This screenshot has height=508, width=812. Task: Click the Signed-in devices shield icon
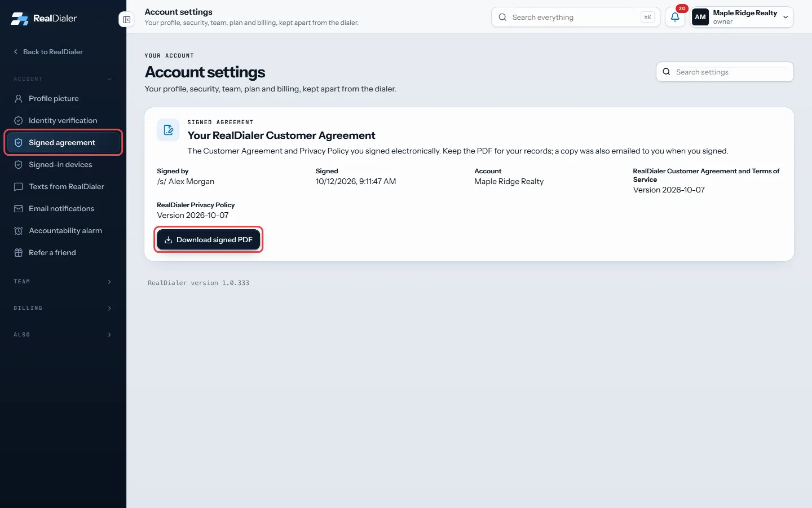pos(19,165)
